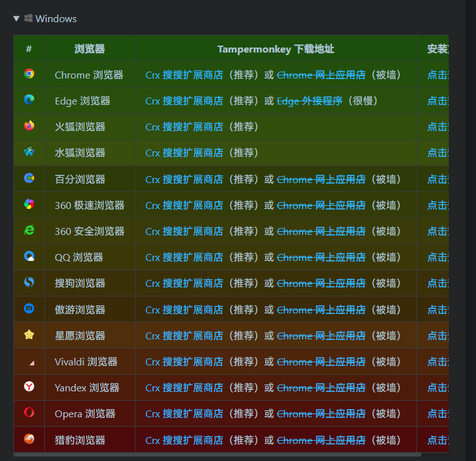Open Crx 搜搜扩展商店 link in 360 安全 row
Screen dimensions: 476x461
coord(184,231)
